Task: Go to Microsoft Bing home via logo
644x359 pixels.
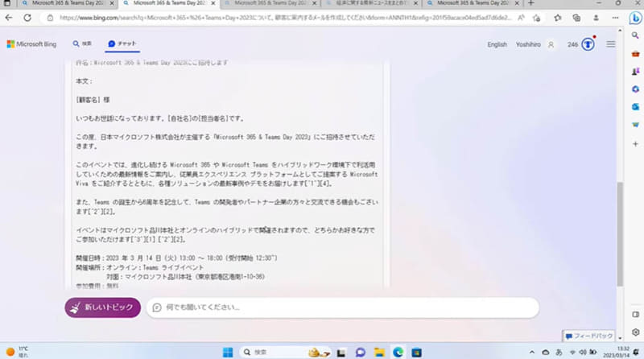Action: 31,44
